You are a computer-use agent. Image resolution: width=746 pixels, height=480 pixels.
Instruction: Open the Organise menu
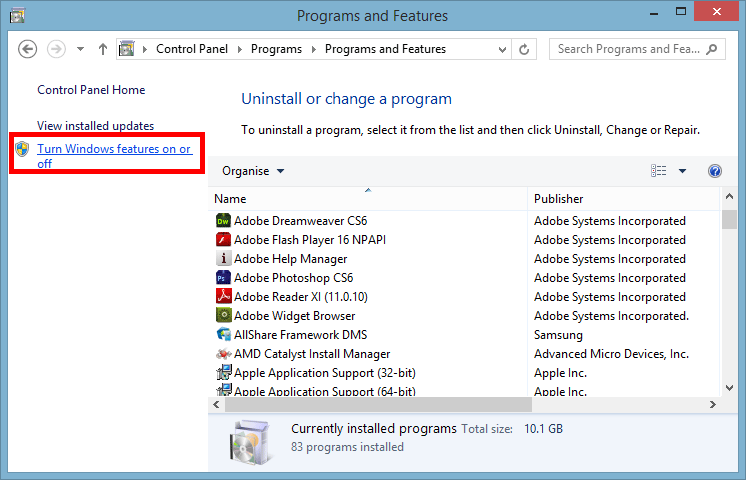point(253,171)
